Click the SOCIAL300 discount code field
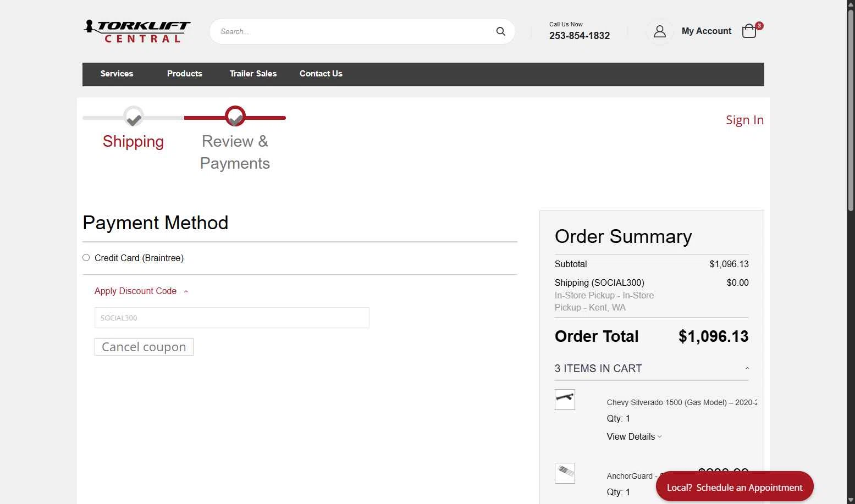The width and height of the screenshot is (855, 504). (x=232, y=318)
